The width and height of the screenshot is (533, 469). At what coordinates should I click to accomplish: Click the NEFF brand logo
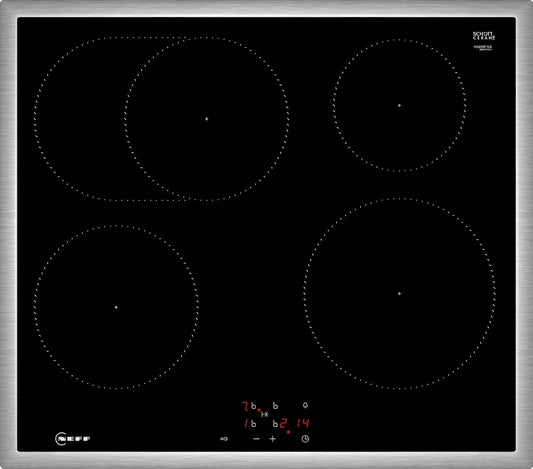72,439
